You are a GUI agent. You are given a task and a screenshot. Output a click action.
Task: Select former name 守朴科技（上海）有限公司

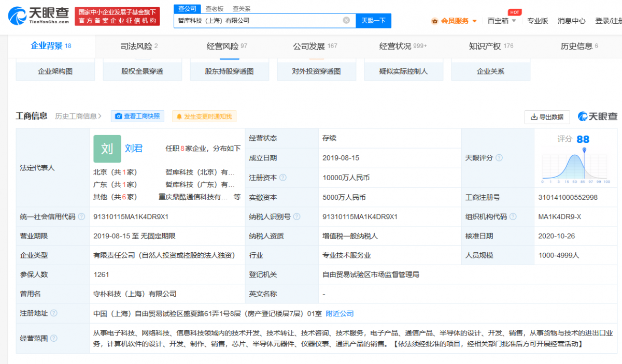(x=135, y=294)
